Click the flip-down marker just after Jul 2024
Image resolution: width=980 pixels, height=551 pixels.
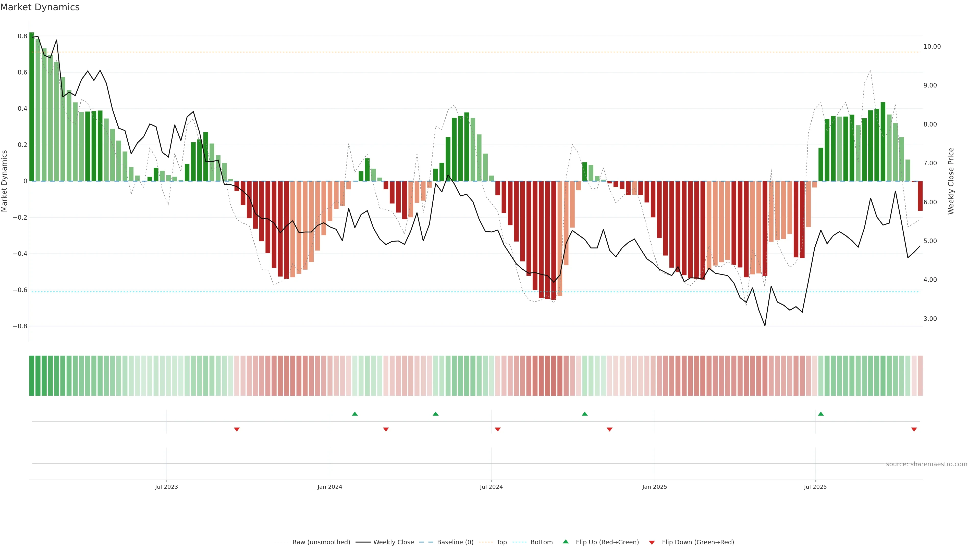(x=498, y=429)
